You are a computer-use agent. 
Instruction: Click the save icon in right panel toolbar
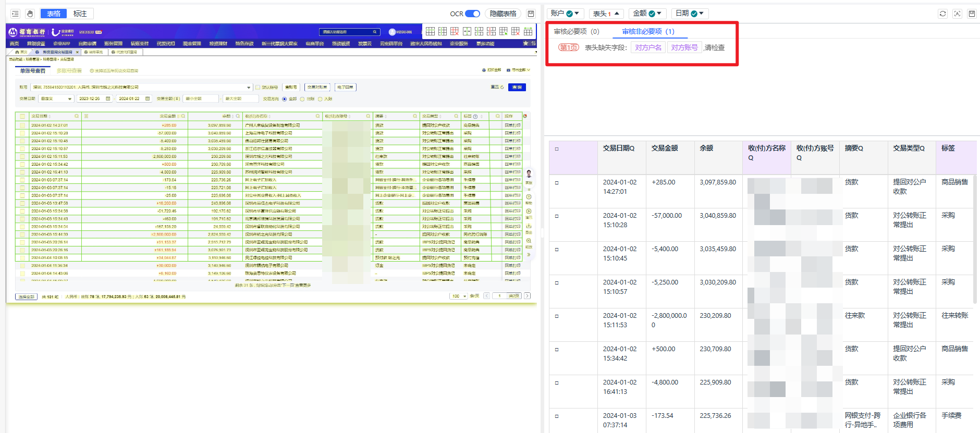click(972, 14)
